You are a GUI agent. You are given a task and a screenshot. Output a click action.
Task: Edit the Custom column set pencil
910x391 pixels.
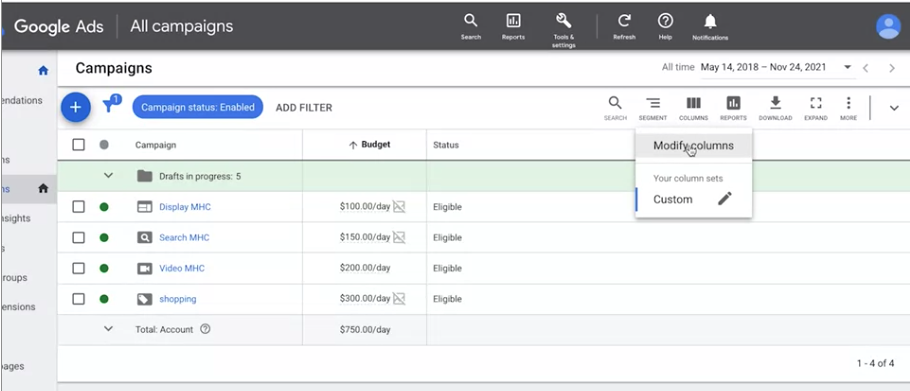(x=724, y=199)
